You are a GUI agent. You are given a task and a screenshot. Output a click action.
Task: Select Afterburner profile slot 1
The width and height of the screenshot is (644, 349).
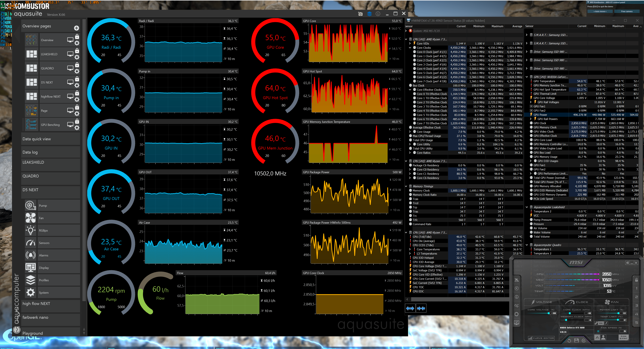click(x=636, y=288)
